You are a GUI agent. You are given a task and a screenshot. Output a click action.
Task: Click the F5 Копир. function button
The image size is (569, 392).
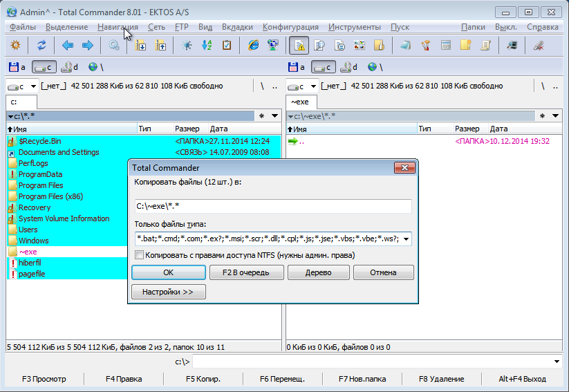coord(203,379)
